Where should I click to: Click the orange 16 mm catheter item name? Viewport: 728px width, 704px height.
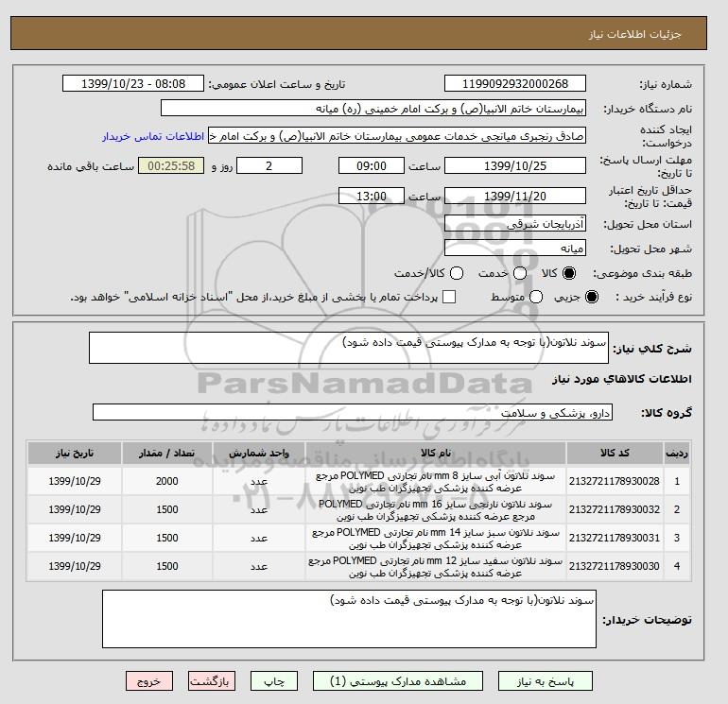coord(436,510)
